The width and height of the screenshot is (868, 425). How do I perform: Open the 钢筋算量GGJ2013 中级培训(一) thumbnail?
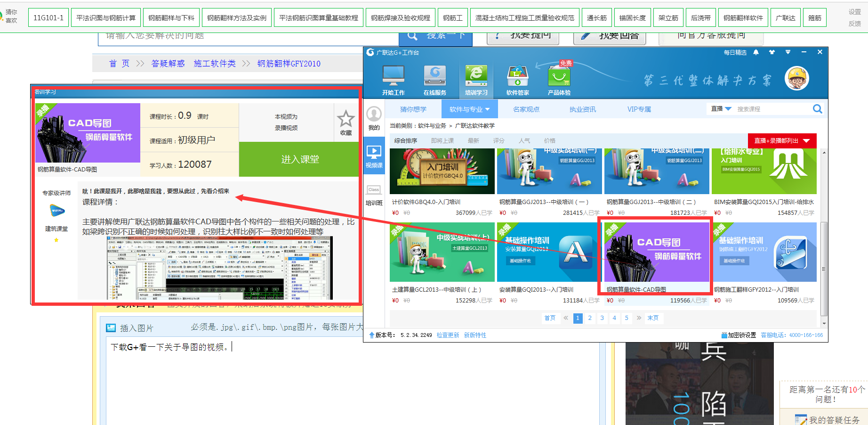(549, 171)
